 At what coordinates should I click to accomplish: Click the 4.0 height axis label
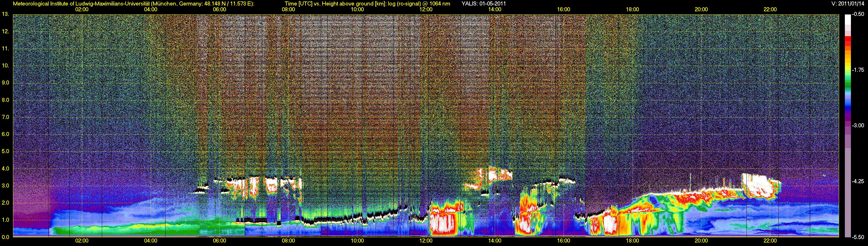[x=5, y=168]
